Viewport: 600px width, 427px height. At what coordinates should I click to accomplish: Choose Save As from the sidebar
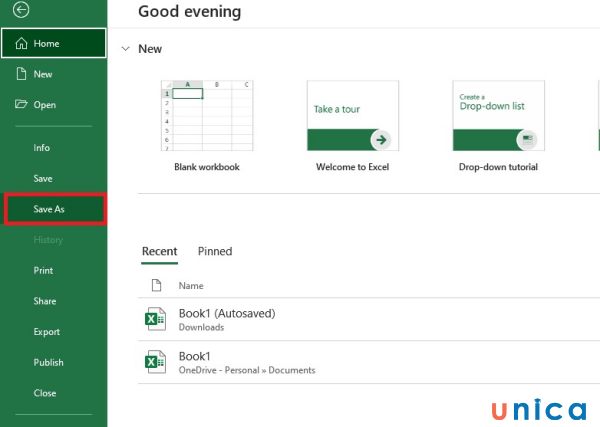[55, 209]
